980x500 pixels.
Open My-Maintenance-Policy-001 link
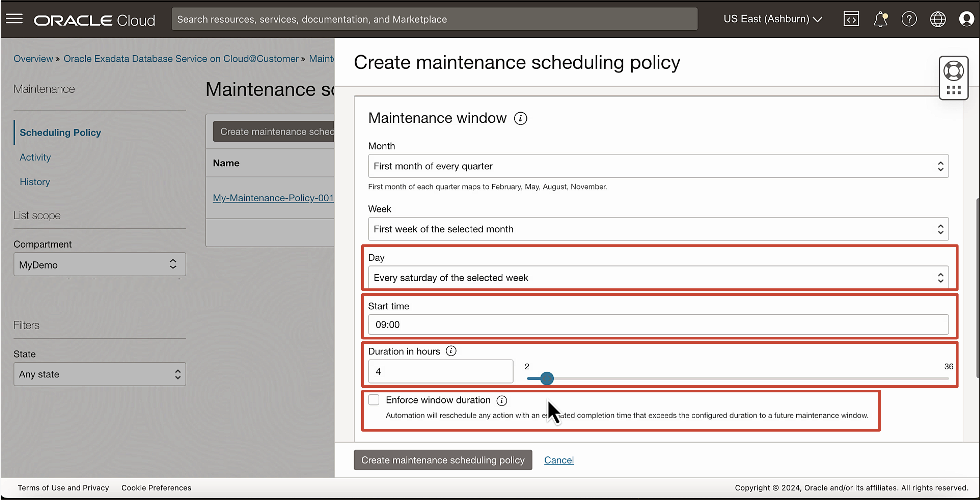273,198
